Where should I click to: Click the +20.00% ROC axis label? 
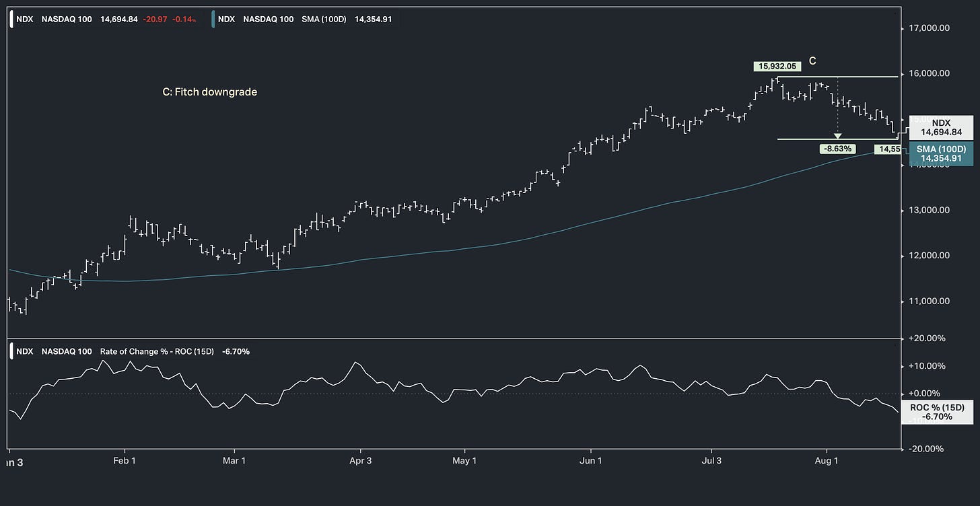click(926, 338)
